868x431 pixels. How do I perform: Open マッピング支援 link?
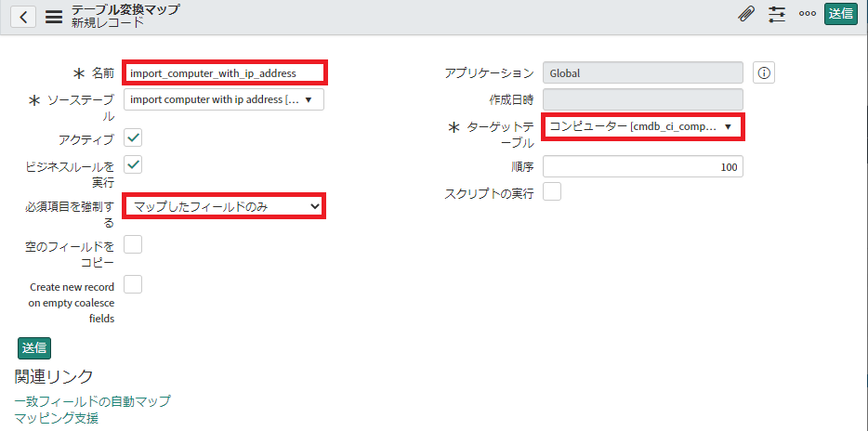click(x=57, y=417)
